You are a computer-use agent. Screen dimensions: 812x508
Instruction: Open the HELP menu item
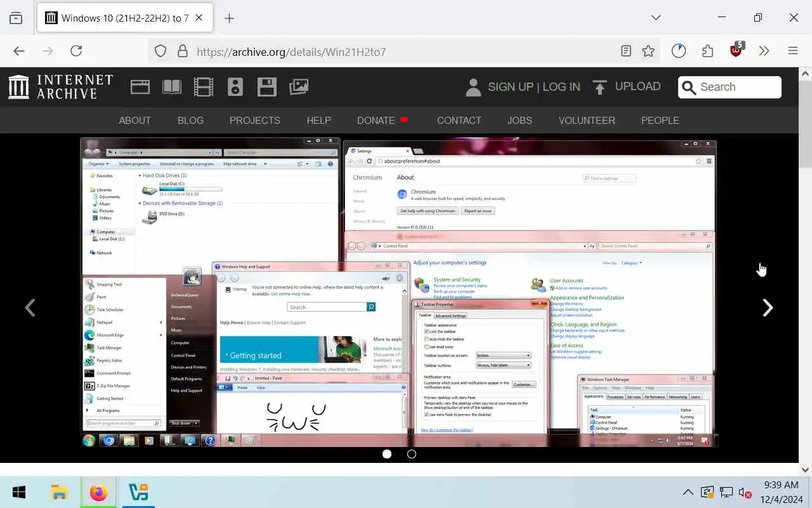point(319,120)
